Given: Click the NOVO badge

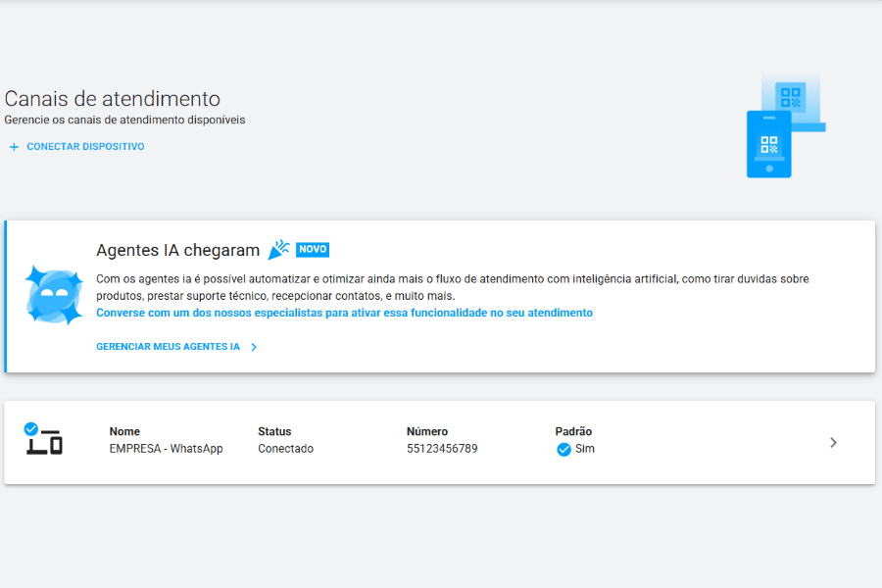Looking at the screenshot, I should click(312, 249).
